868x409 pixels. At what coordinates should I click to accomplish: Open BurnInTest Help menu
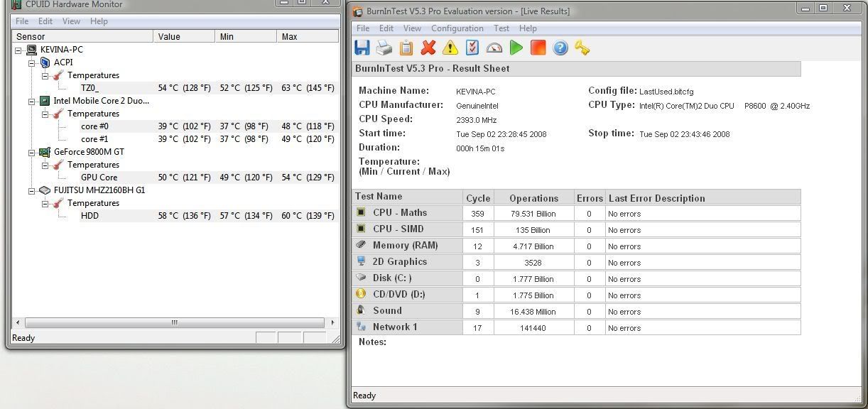coord(528,28)
